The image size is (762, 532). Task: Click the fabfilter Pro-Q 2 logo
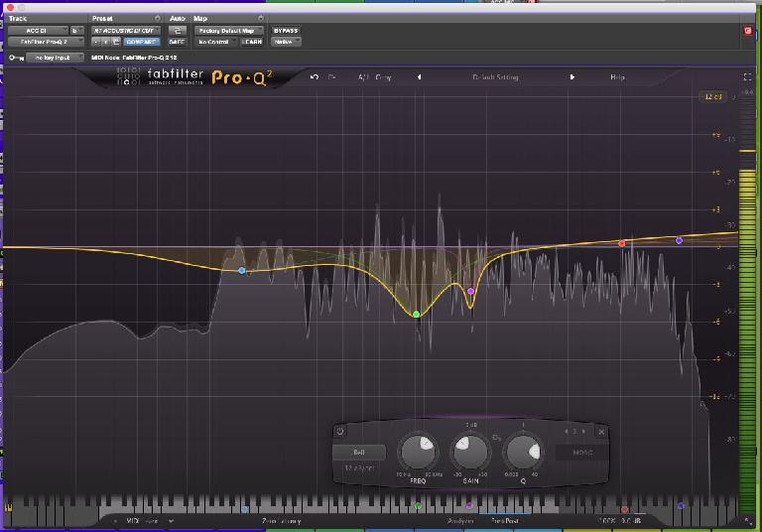pos(194,77)
